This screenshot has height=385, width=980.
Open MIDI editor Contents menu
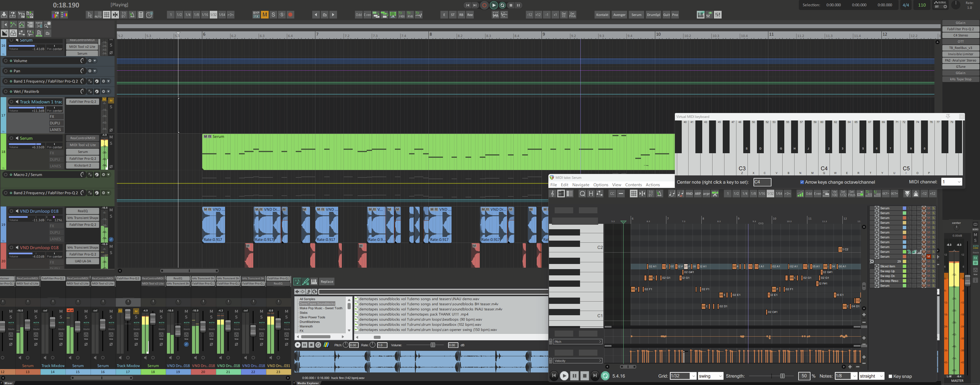pos(633,185)
